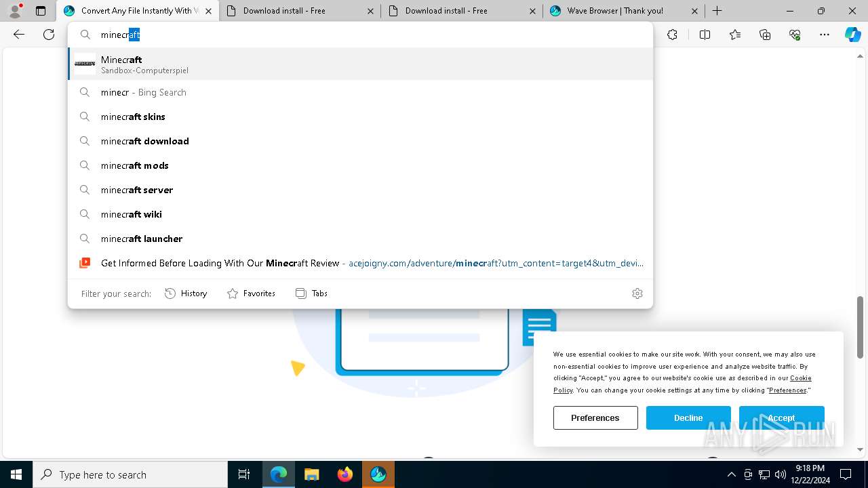Filter suggestions by History
The width and height of the screenshot is (868, 488).
[186, 293]
